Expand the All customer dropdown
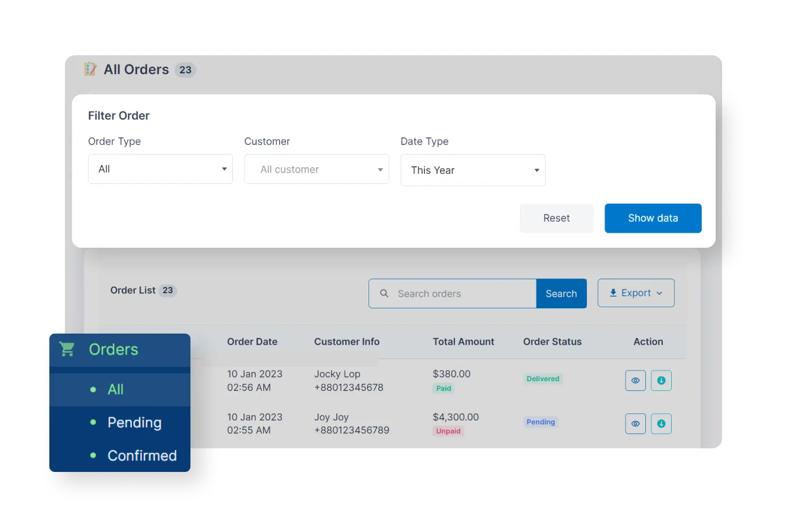Viewport: 787px width, 532px height. click(x=317, y=169)
